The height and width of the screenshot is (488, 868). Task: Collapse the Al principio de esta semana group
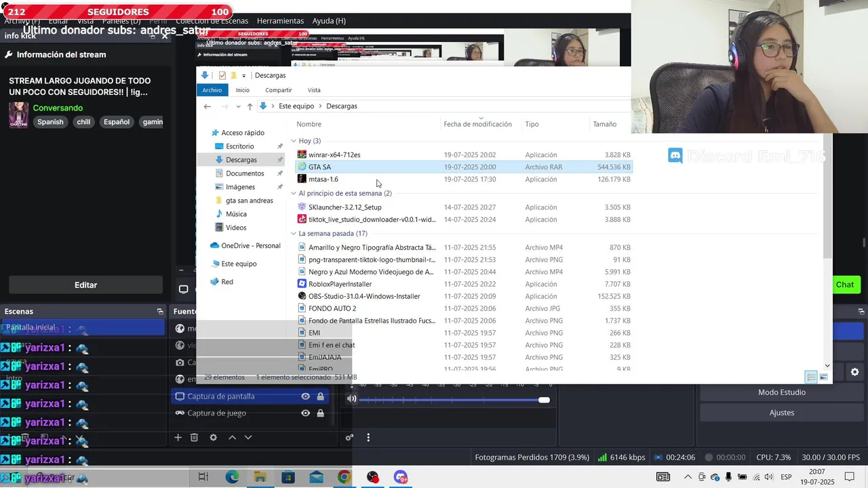294,193
